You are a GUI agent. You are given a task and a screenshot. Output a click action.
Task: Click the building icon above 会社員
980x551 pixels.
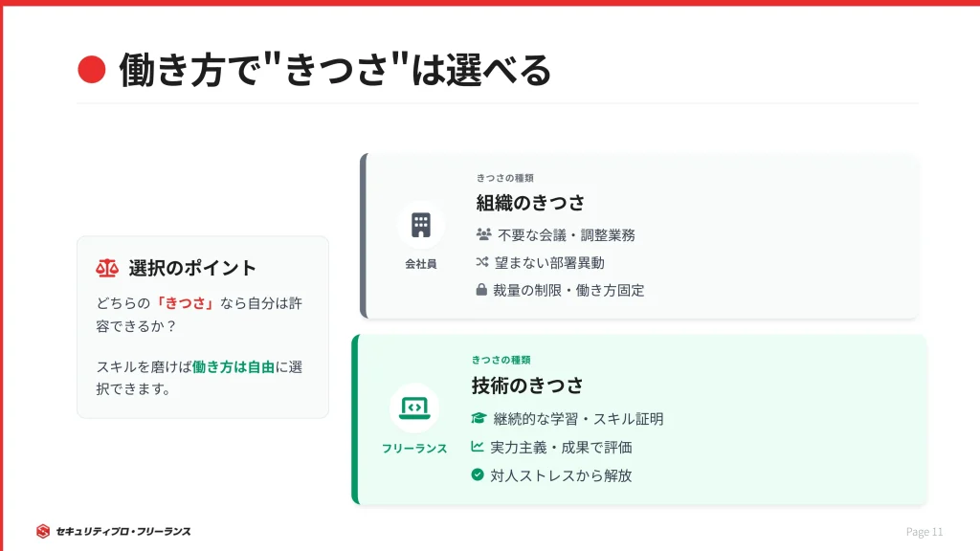(x=421, y=226)
